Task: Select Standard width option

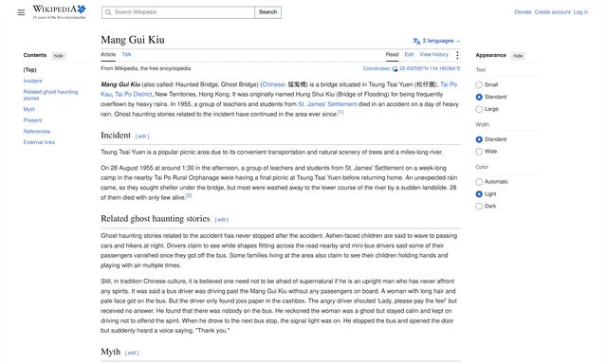Action: click(479, 139)
